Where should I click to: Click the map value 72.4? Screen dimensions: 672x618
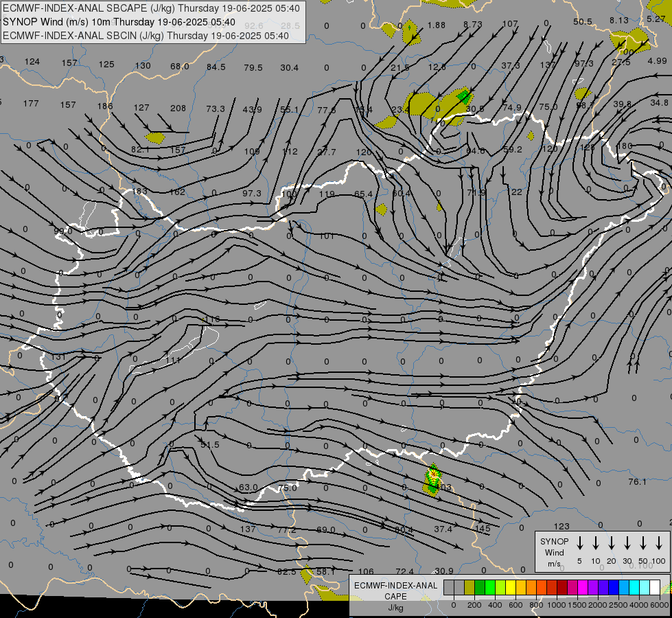tap(405, 571)
